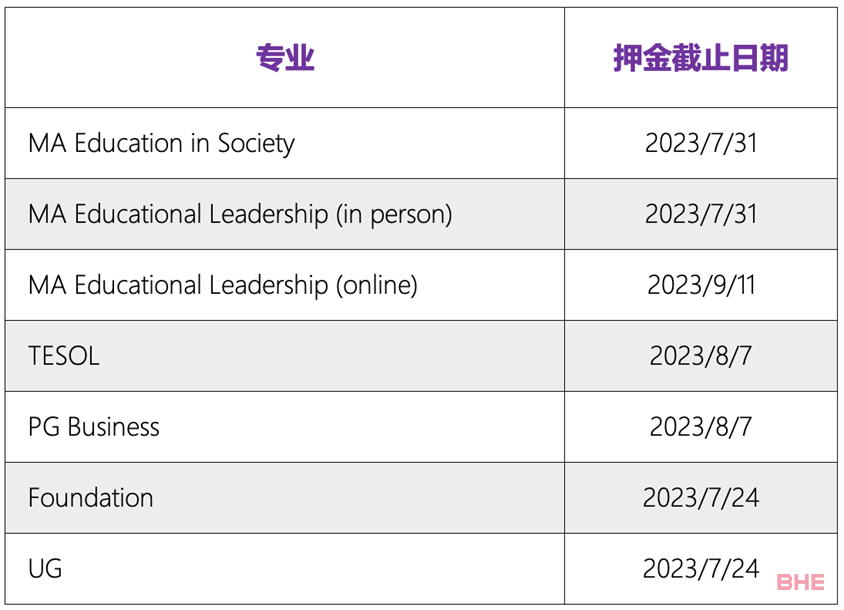Click the 2023/7/24 date in the Foundation row
844x610 pixels.
(x=700, y=498)
